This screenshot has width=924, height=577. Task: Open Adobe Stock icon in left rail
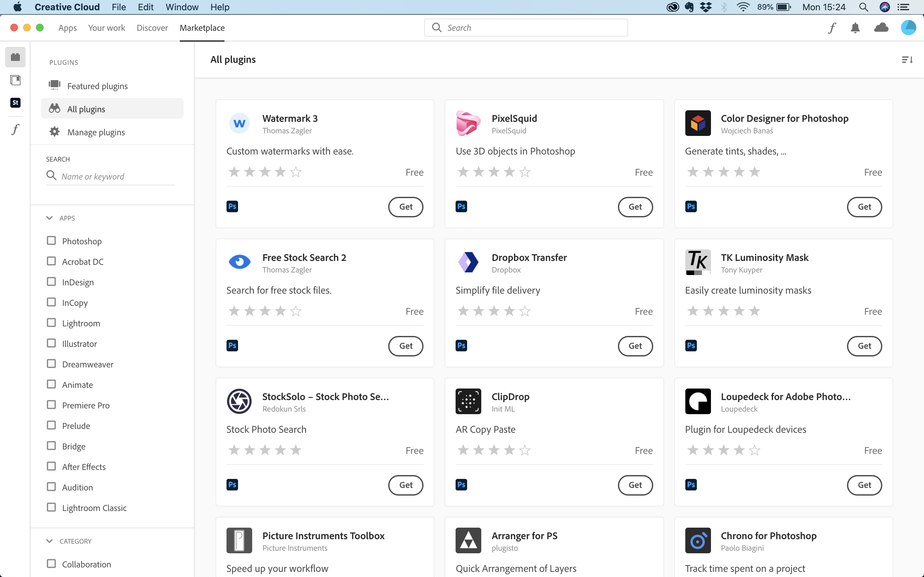pyautogui.click(x=15, y=103)
